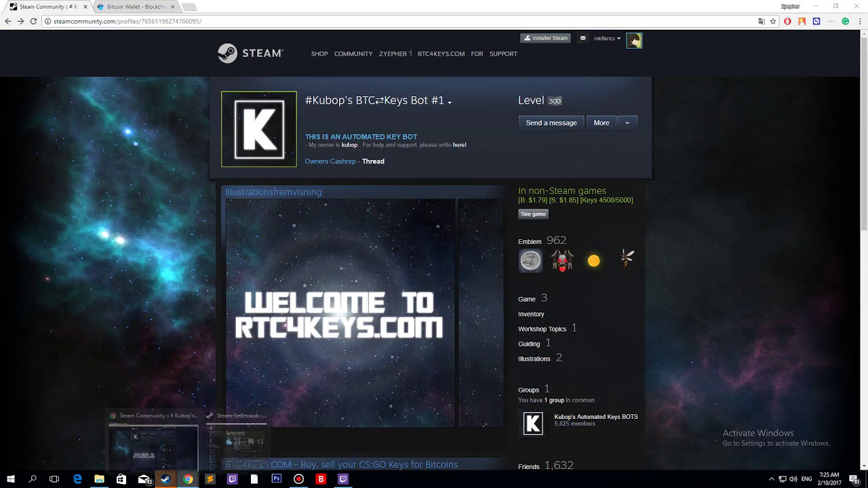
Task: Click the Installer Steam button
Action: coord(545,39)
